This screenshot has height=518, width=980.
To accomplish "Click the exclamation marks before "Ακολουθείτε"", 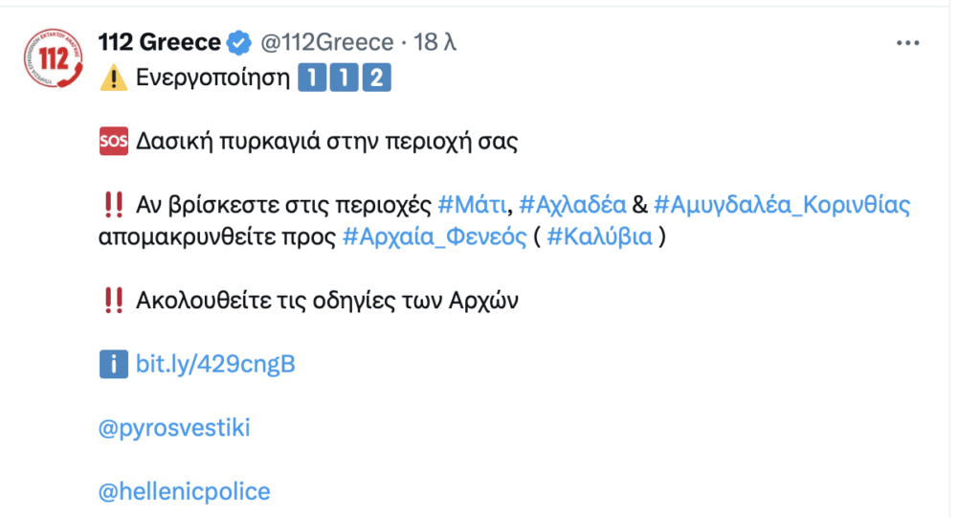I will [112, 301].
